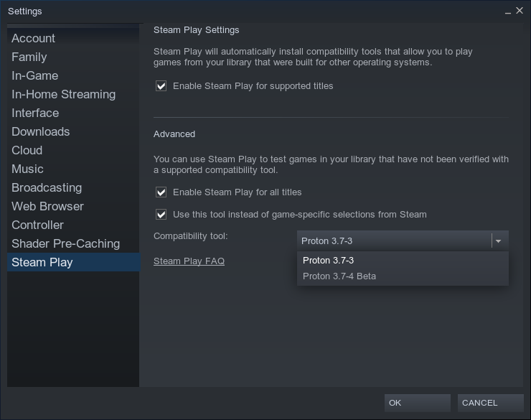Minimize the Settings window
The image size is (531, 420).
(x=507, y=11)
